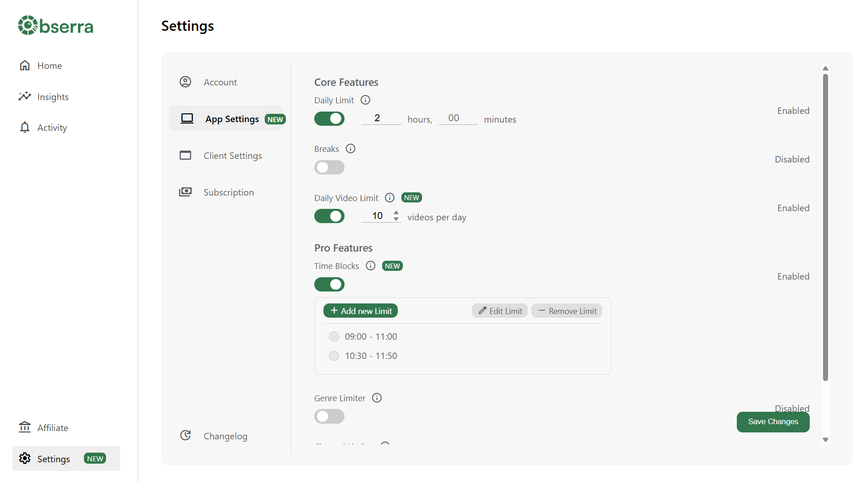The width and height of the screenshot is (868, 482).
Task: Click the Settings page title
Action: click(188, 26)
